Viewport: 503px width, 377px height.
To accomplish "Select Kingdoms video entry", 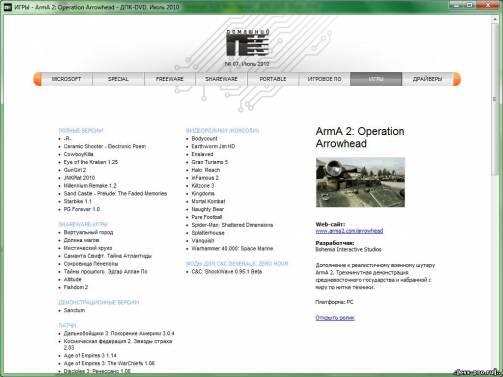I will (x=203, y=193).
